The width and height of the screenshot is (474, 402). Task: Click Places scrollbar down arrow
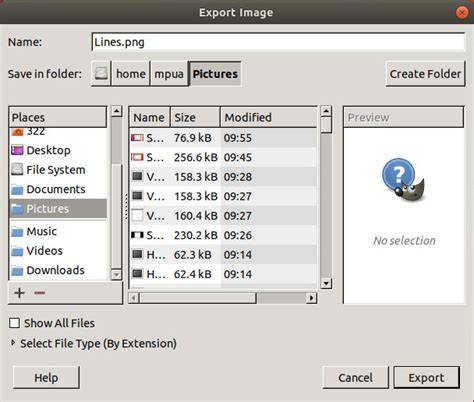[x=116, y=275]
